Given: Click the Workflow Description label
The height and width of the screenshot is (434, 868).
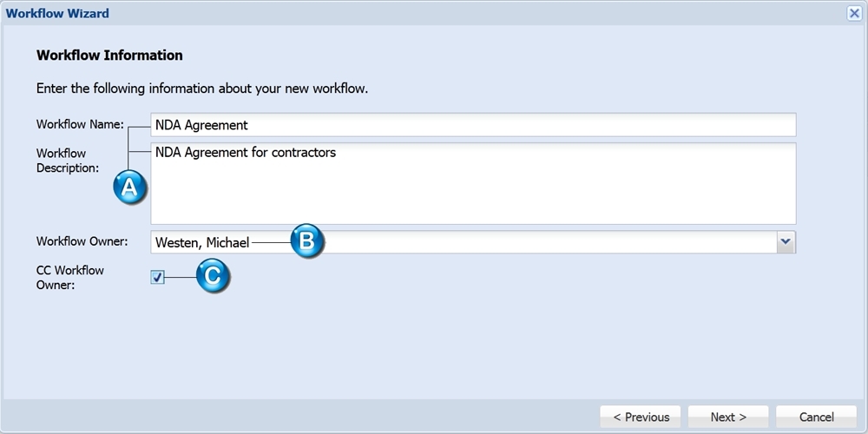Looking at the screenshot, I should click(x=68, y=161).
